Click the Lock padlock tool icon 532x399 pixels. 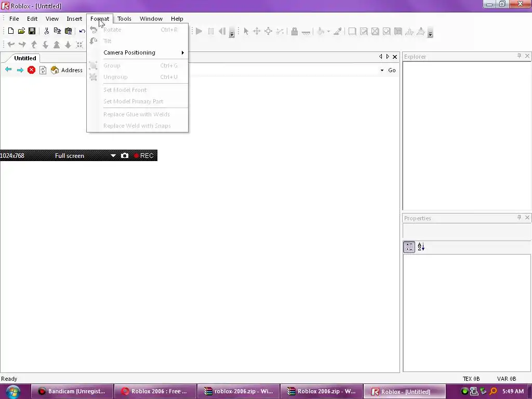(x=294, y=32)
